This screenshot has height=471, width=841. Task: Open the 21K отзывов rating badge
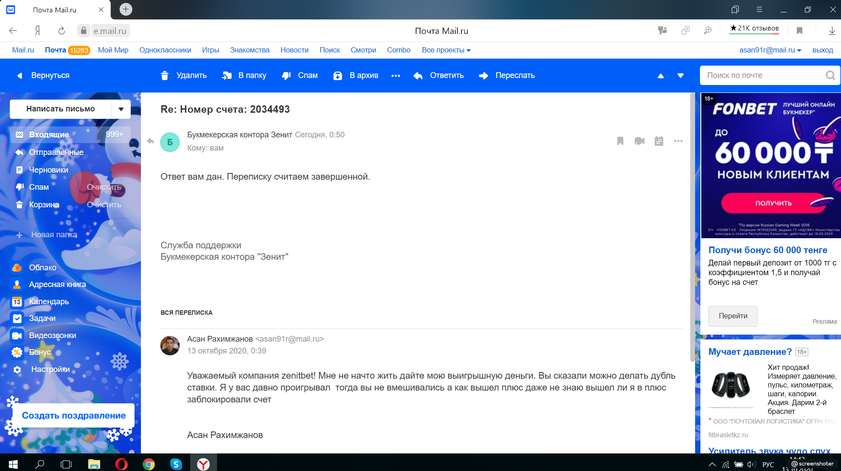(x=754, y=29)
